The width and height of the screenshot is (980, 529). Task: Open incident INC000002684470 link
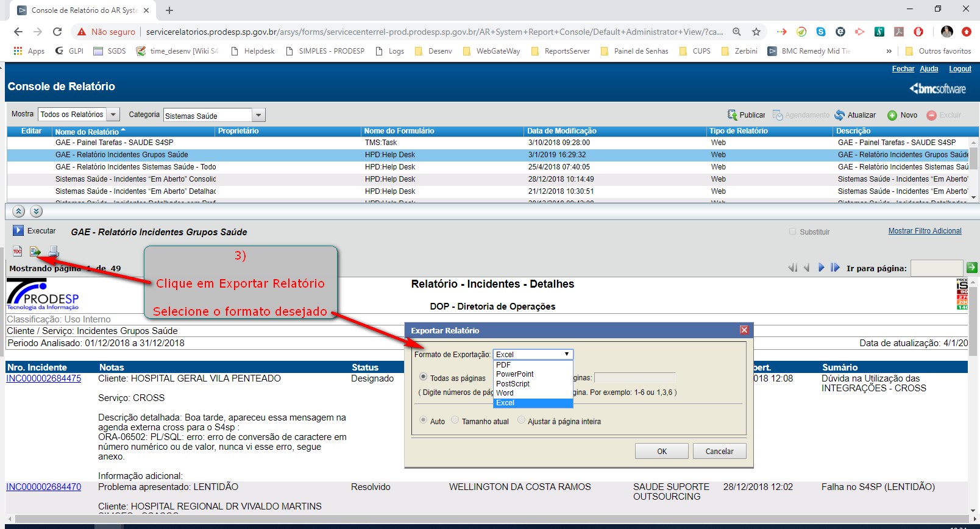[x=43, y=487]
